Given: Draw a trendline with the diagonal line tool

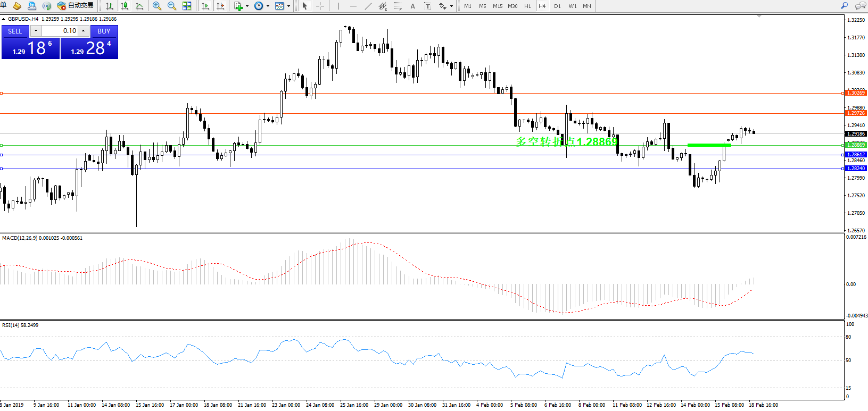Looking at the screenshot, I should (x=368, y=6).
